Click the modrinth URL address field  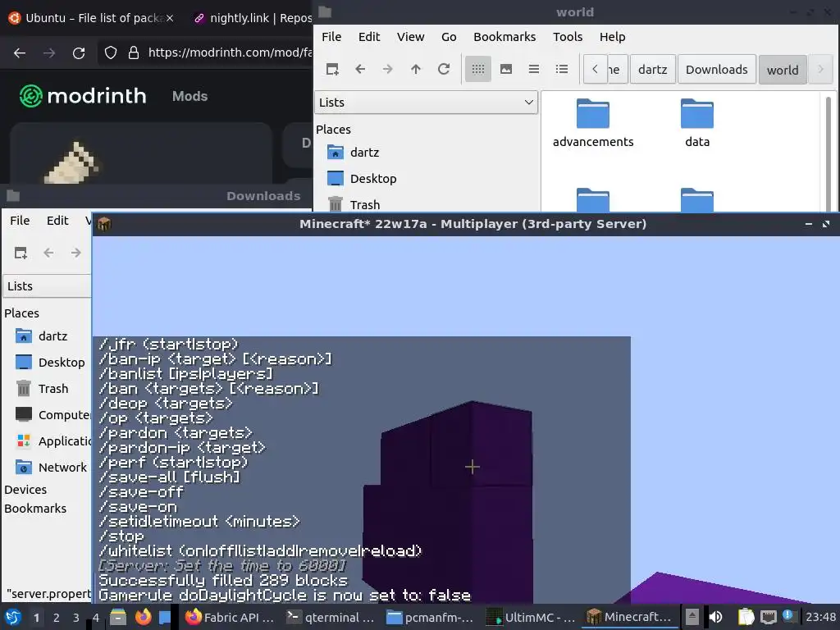point(230,52)
